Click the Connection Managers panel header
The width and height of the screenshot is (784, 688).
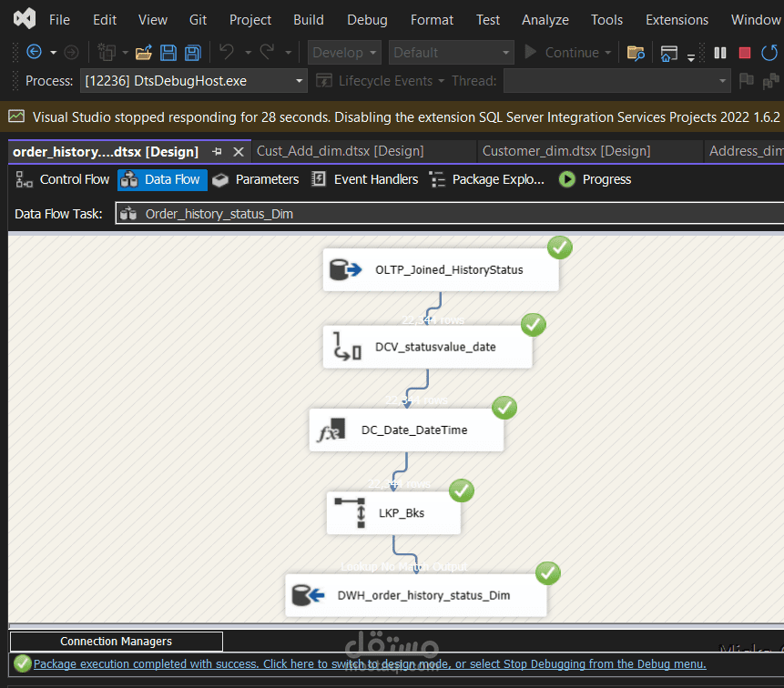[x=116, y=642]
